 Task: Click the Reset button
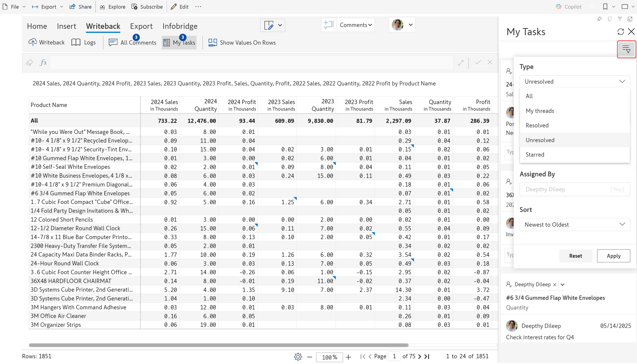tap(576, 256)
